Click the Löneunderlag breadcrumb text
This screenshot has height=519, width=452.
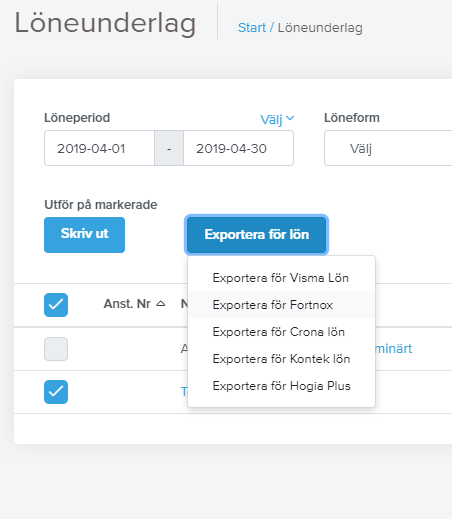click(x=320, y=28)
